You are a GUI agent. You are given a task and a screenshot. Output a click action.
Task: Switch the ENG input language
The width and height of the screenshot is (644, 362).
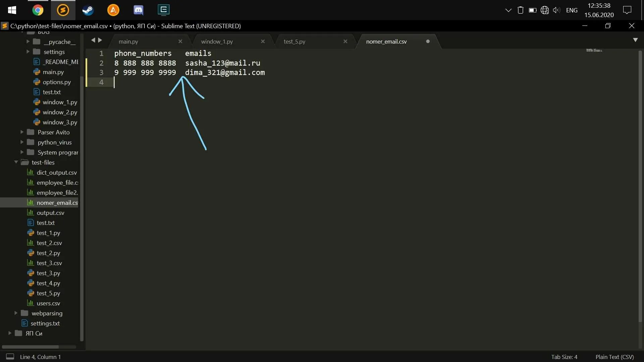572,10
